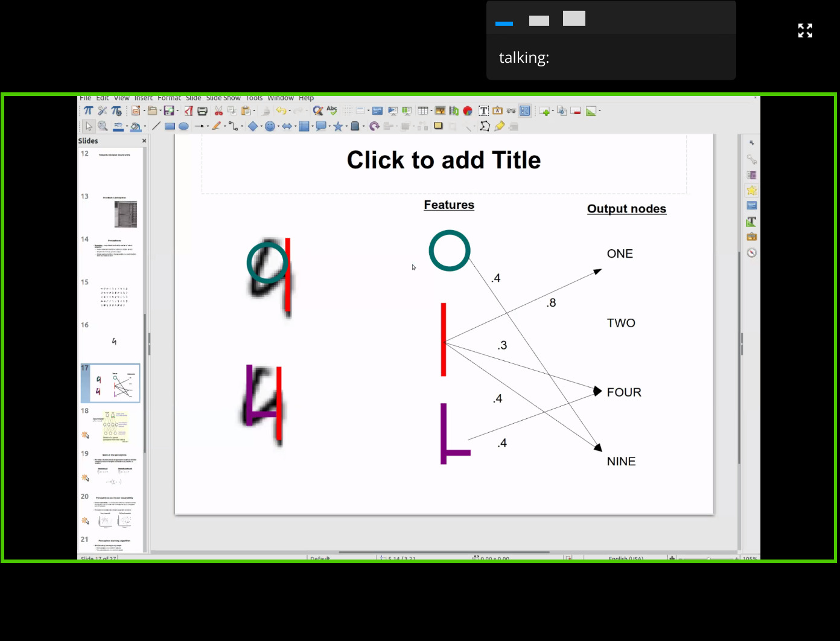The image size is (840, 641).
Task: Pick the Ellipse drawing tool
Action: [x=183, y=126]
